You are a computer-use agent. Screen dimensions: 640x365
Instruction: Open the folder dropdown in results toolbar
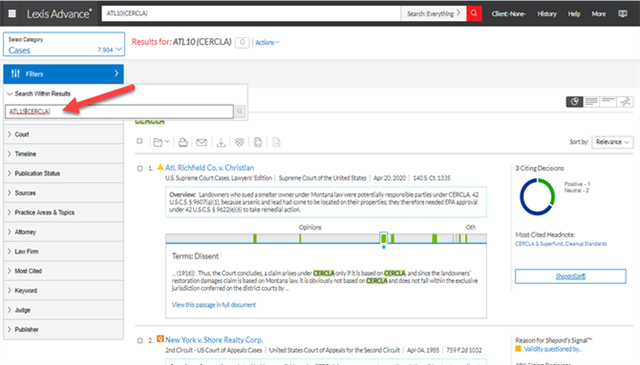pos(161,142)
